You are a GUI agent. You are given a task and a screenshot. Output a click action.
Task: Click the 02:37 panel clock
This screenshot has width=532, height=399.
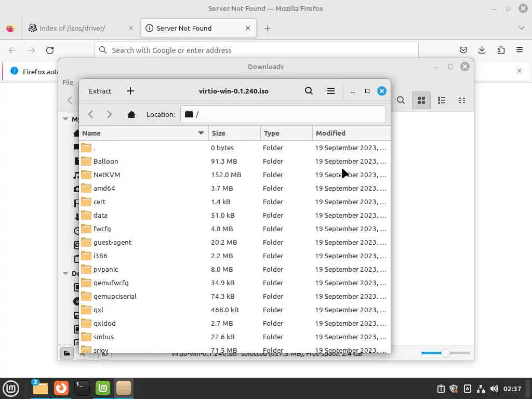512,389
